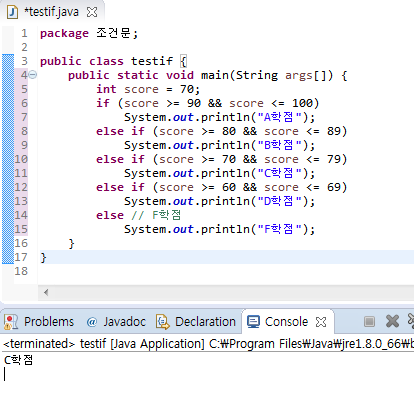Click the 'package' keyword on line 1
This screenshot has height=399, width=414.
coord(64,33)
